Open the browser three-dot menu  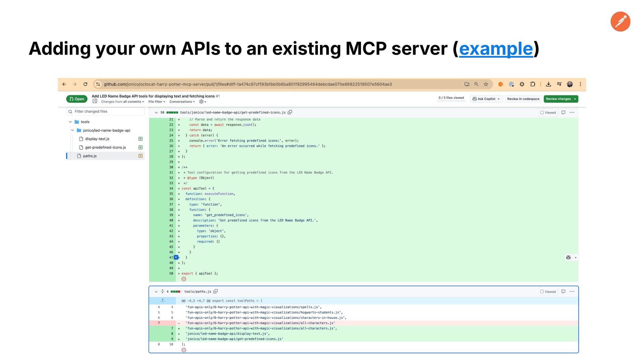(580, 84)
